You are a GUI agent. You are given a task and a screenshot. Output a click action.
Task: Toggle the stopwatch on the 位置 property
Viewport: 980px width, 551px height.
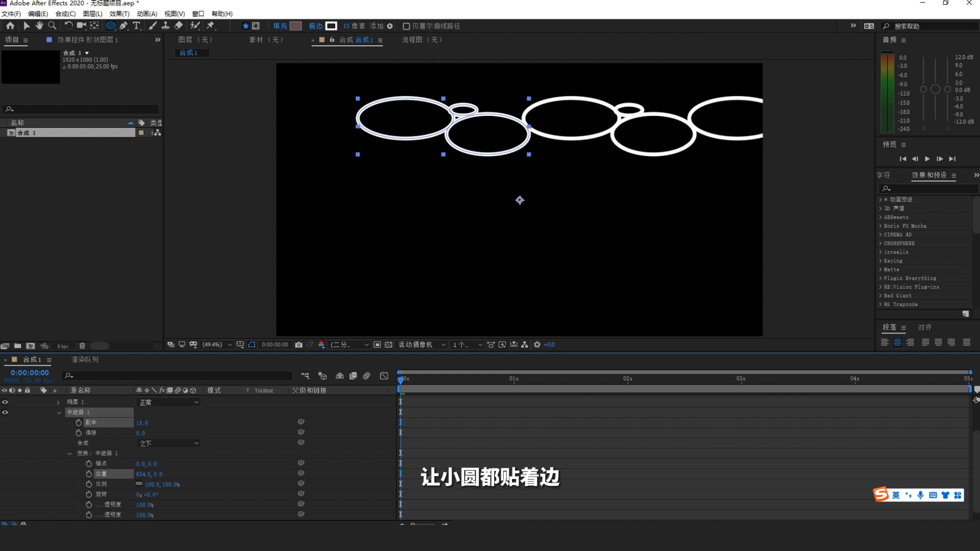(x=88, y=474)
